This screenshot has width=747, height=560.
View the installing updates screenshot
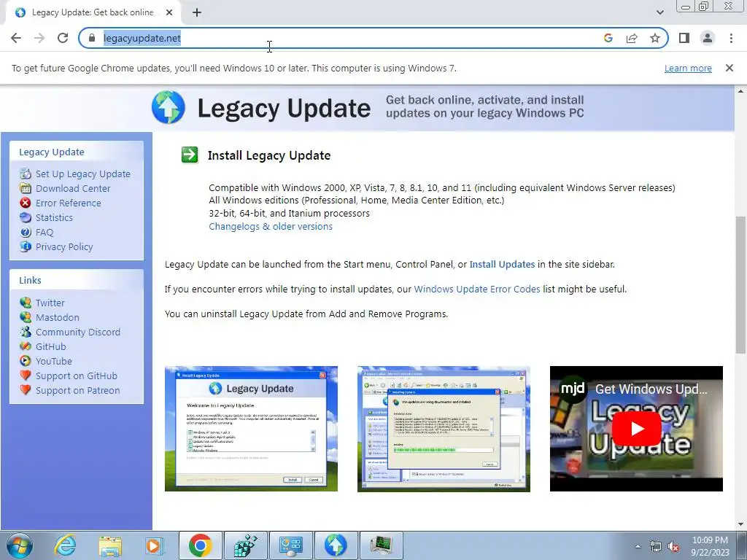[444, 429]
